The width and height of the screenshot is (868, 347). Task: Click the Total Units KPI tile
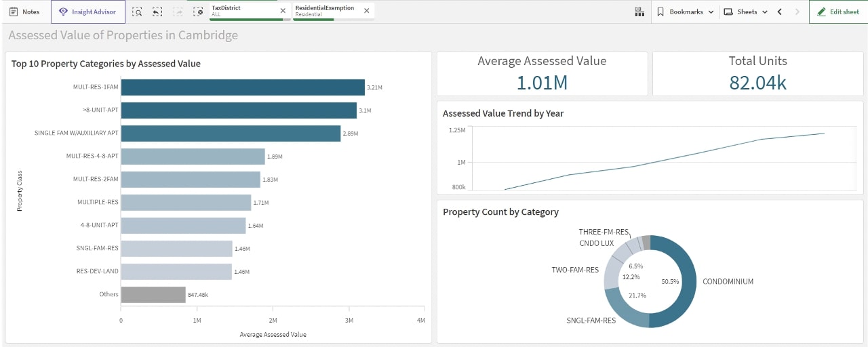(757, 74)
